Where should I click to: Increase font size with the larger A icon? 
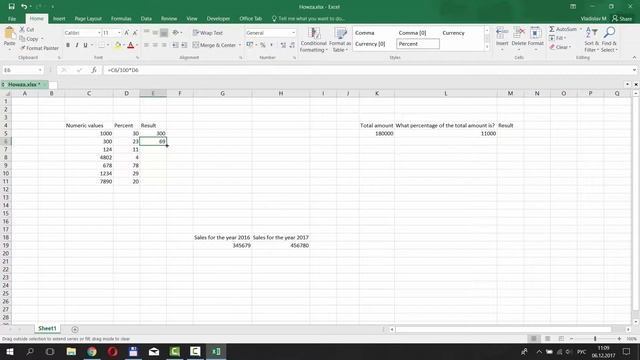(127, 33)
